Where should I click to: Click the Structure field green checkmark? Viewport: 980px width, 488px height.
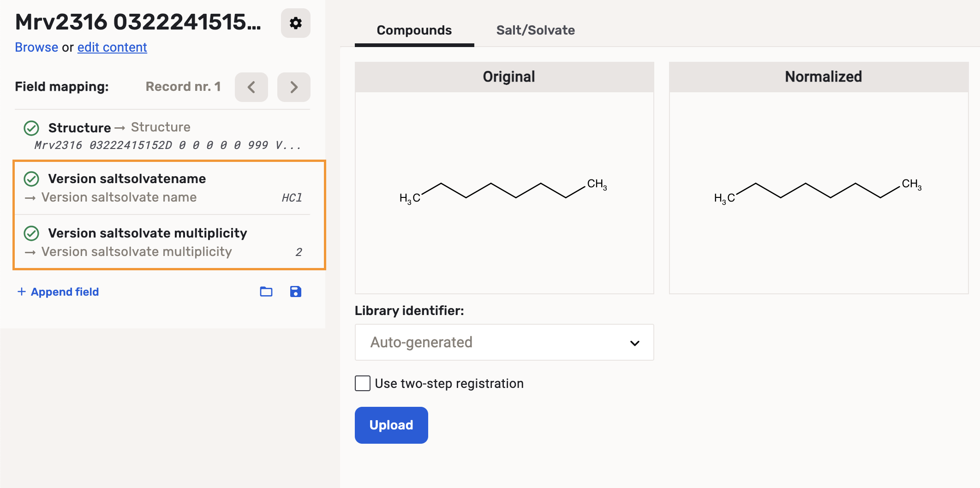click(x=31, y=128)
